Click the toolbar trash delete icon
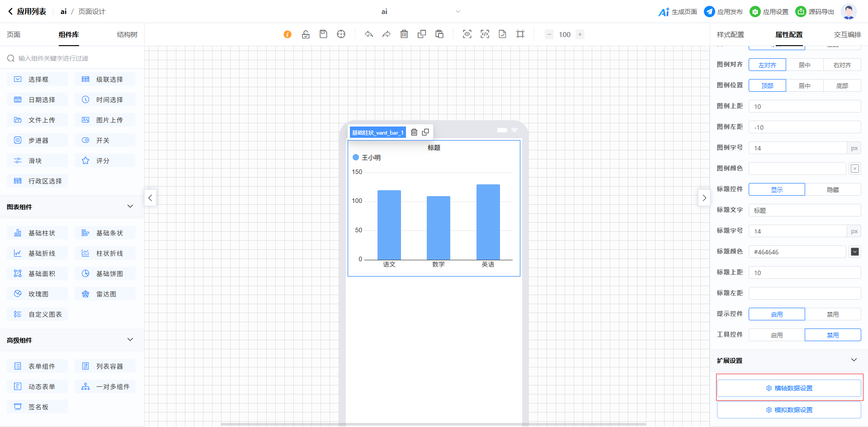The width and height of the screenshot is (868, 427). point(404,34)
